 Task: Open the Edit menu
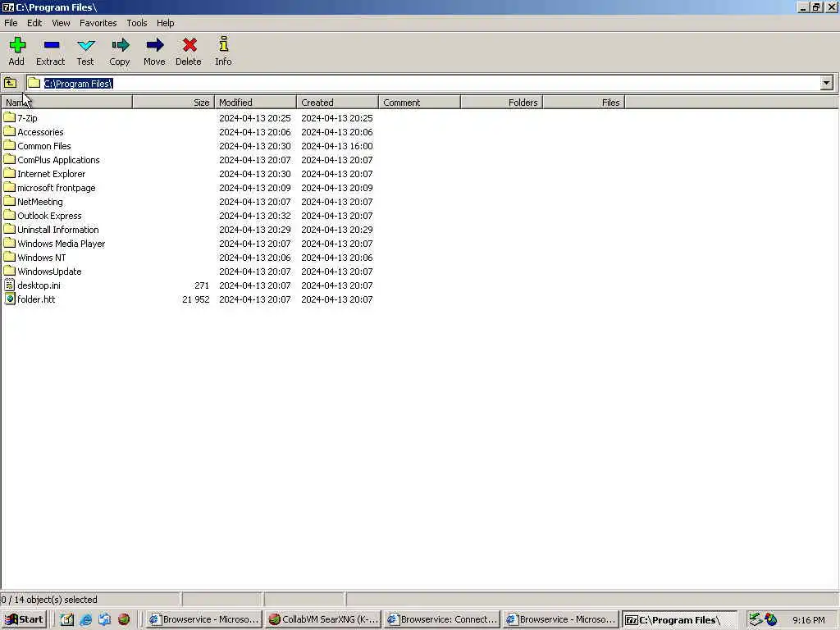click(34, 23)
